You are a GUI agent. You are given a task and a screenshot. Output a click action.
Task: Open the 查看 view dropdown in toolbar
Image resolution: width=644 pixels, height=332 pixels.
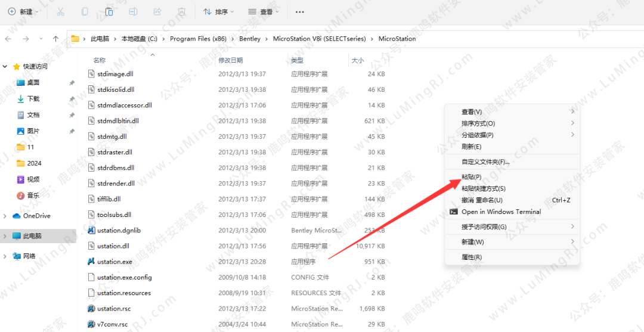coord(264,12)
